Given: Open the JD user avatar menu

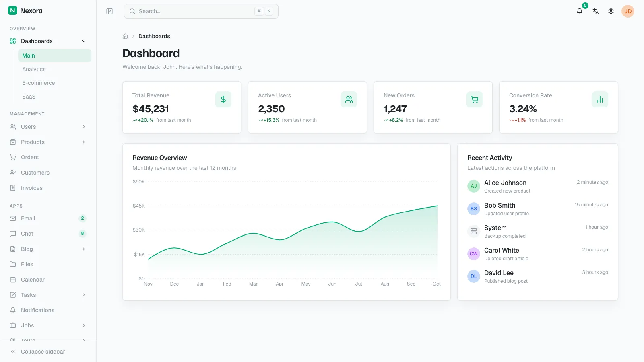Looking at the screenshot, I should [628, 11].
